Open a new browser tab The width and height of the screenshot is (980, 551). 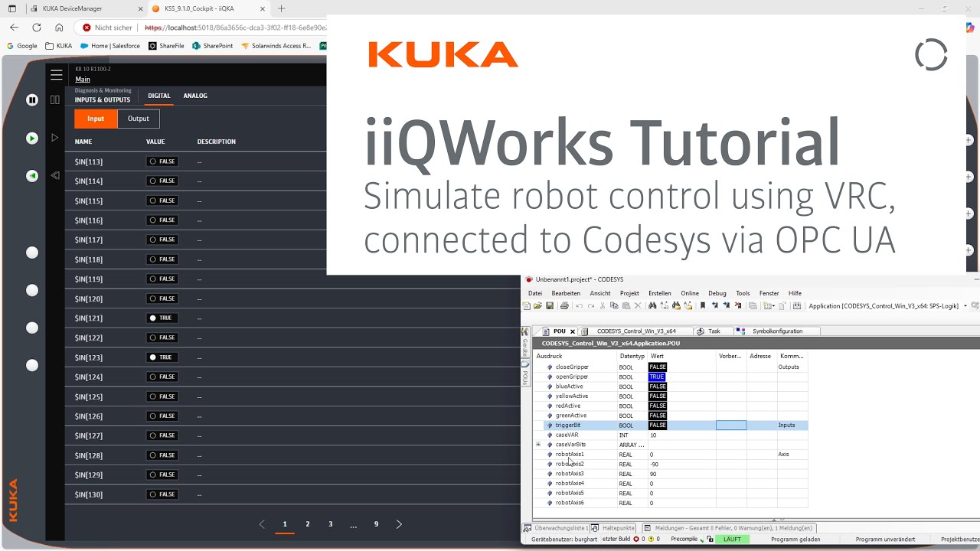coord(281,8)
